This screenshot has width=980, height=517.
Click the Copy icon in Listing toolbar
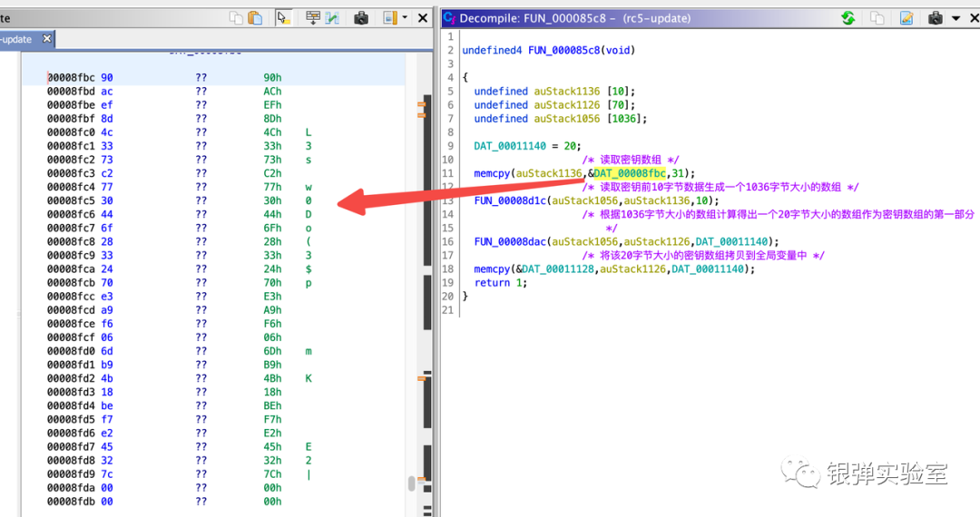click(236, 18)
